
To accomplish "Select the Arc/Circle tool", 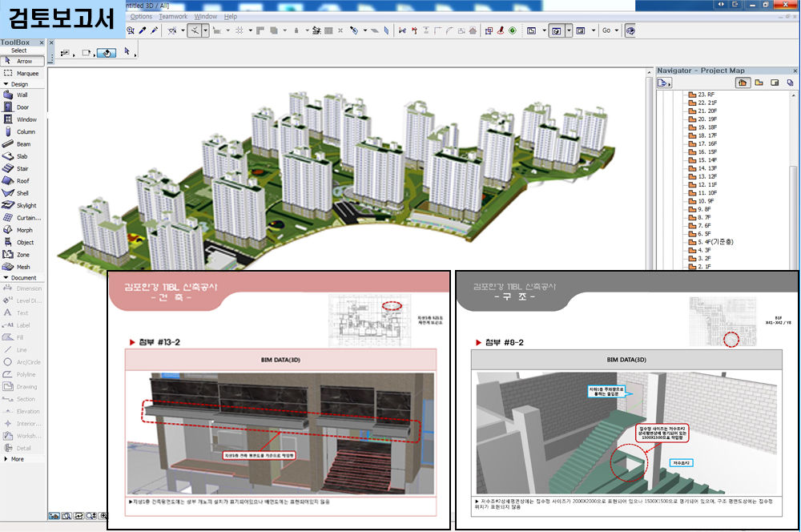I will tap(22, 362).
